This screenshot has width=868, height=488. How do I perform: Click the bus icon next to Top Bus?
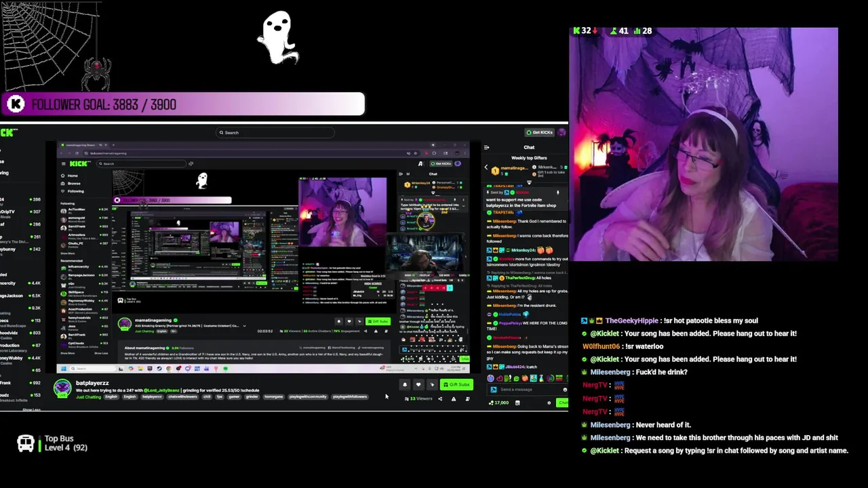coord(25,444)
